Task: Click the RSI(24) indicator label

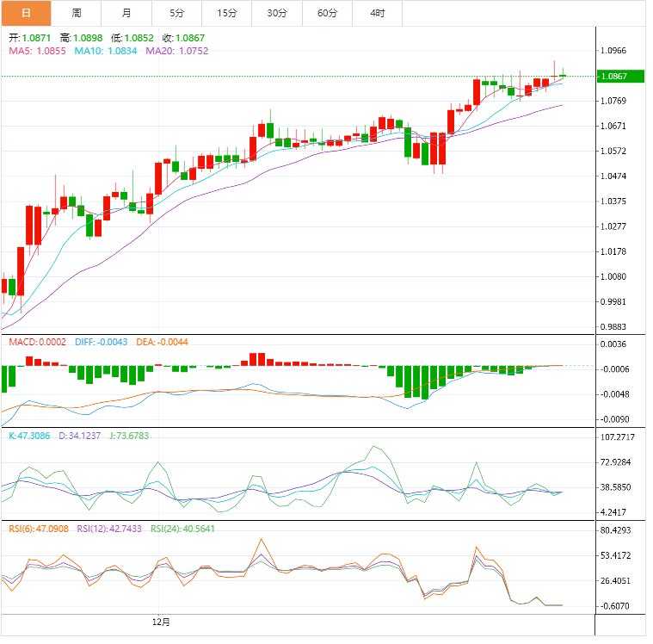Action: coord(183,528)
